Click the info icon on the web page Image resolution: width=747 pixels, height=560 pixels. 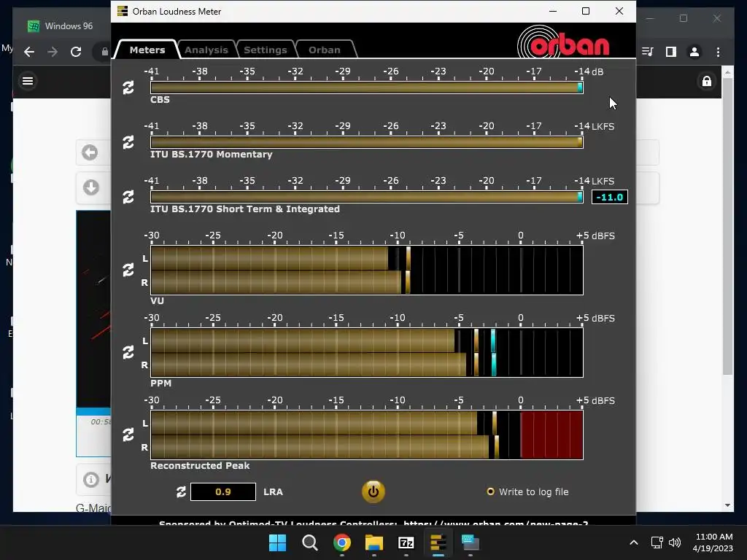coord(91,479)
